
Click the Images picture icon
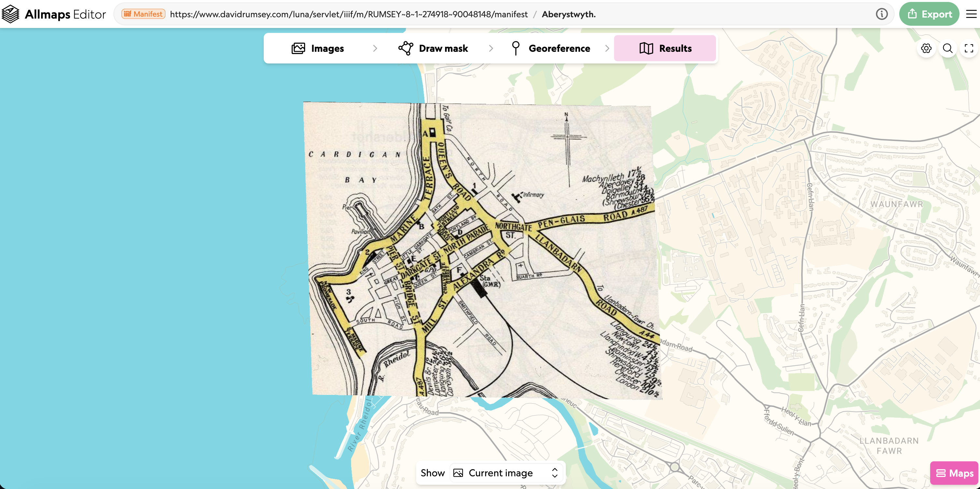coord(298,48)
